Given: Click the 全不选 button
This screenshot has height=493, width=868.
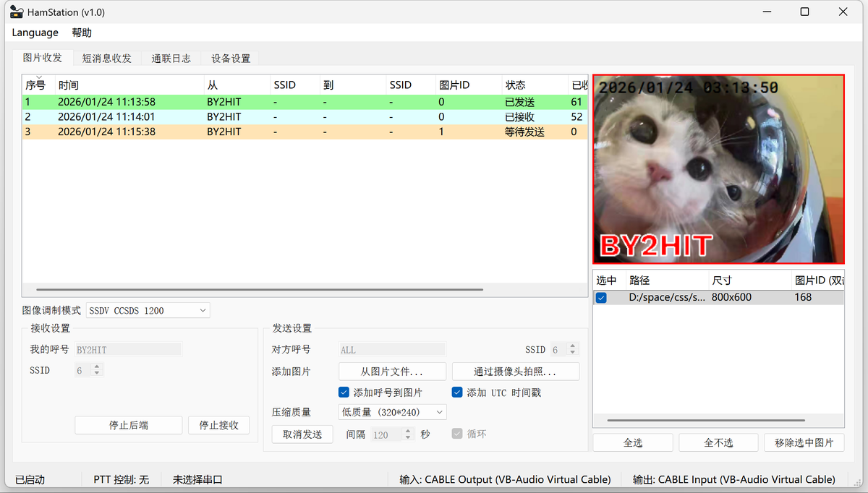Looking at the screenshot, I should tap(718, 442).
